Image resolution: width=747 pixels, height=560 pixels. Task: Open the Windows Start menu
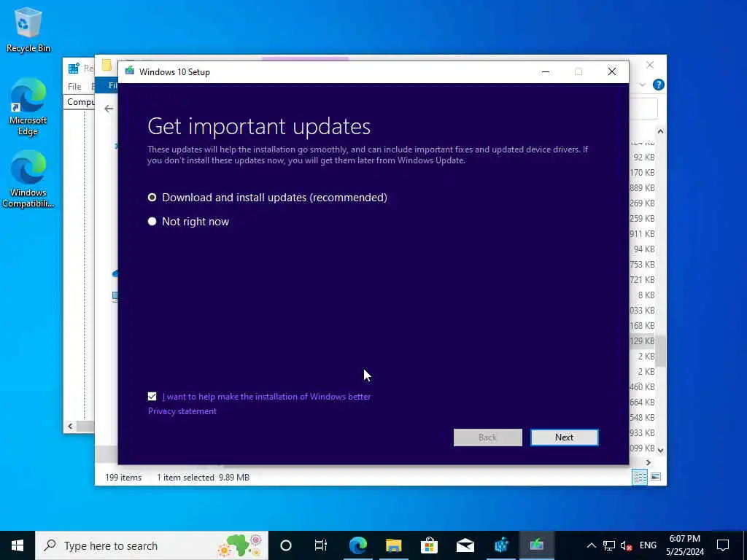[18, 545]
